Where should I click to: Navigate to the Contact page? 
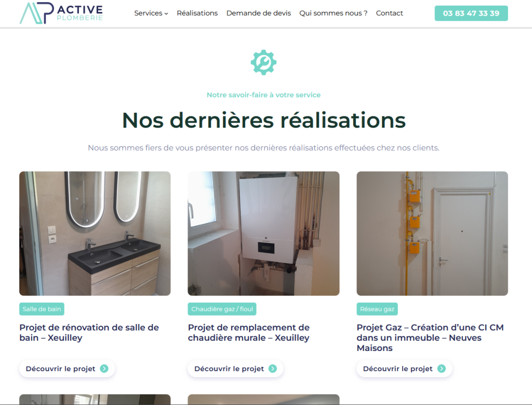click(x=389, y=13)
